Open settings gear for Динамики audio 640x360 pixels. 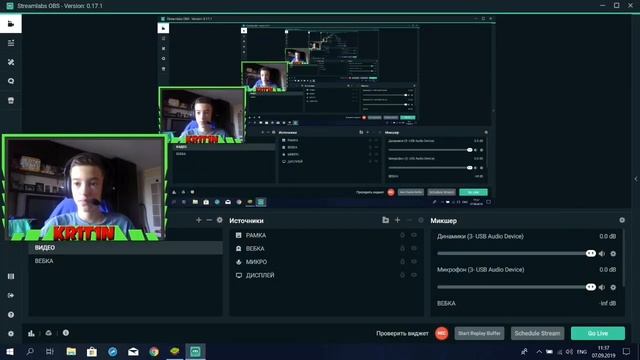coord(613,253)
